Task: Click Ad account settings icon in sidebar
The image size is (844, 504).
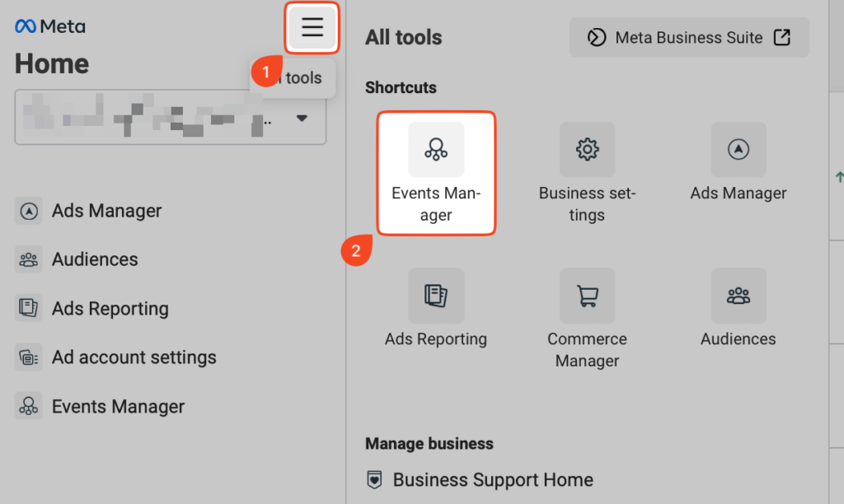Action: 29,357
